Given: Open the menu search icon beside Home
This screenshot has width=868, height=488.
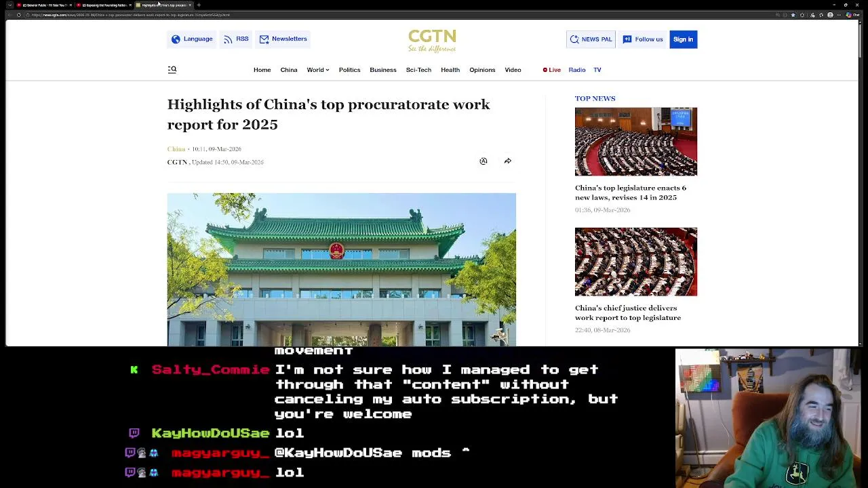Looking at the screenshot, I should (172, 69).
